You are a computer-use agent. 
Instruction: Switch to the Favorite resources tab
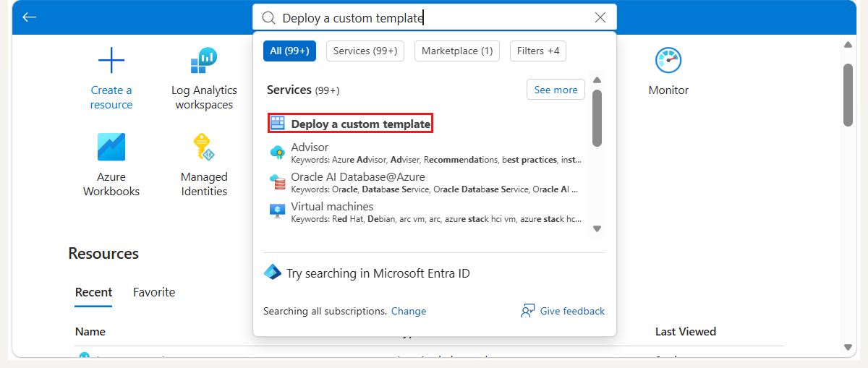154,292
